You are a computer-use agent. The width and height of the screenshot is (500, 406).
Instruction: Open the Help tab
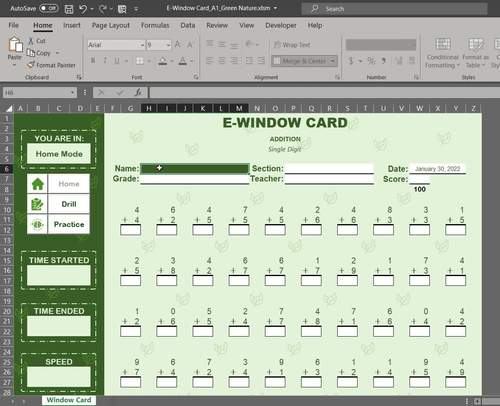click(315, 25)
